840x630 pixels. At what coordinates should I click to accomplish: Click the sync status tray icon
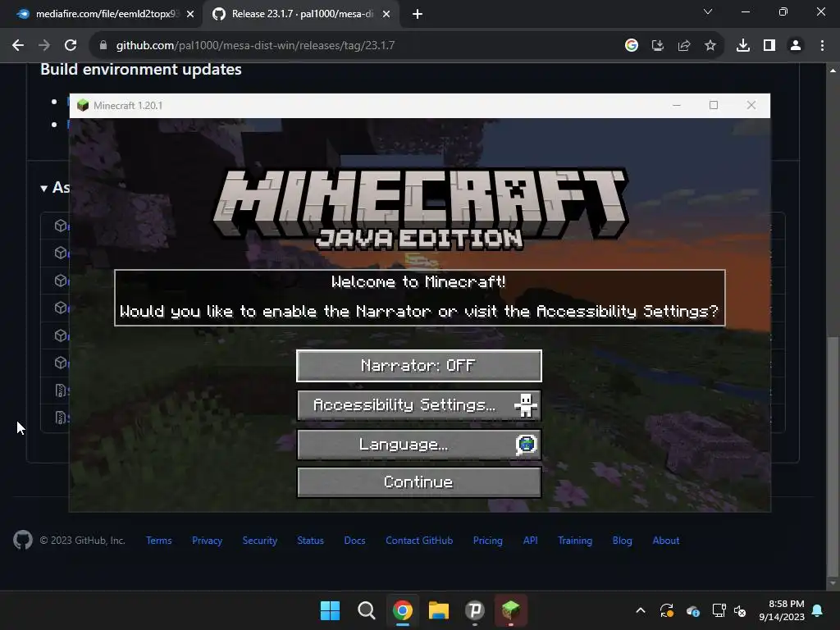tap(667, 610)
